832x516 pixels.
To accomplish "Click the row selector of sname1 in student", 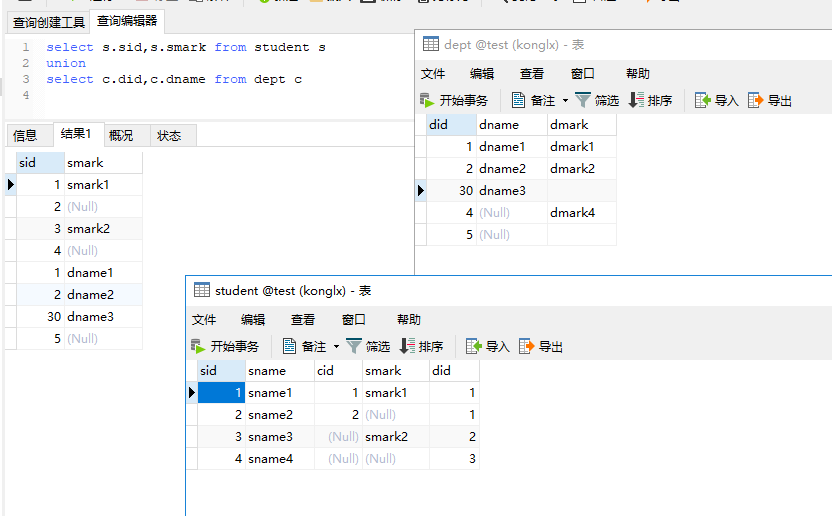I will pos(192,393).
